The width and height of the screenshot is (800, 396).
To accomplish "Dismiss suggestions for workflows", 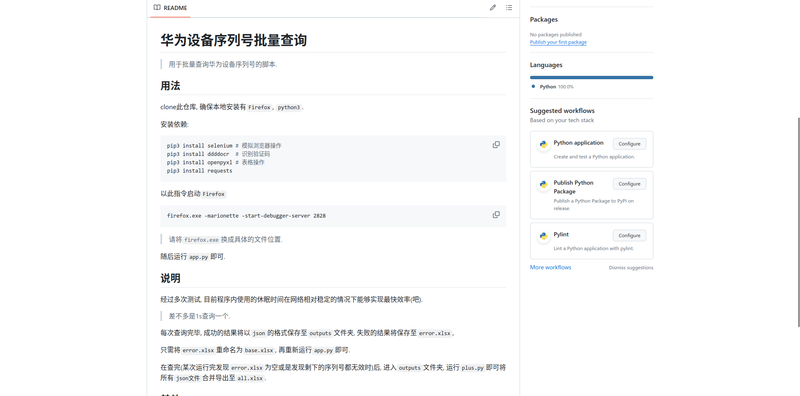I will pos(631,268).
